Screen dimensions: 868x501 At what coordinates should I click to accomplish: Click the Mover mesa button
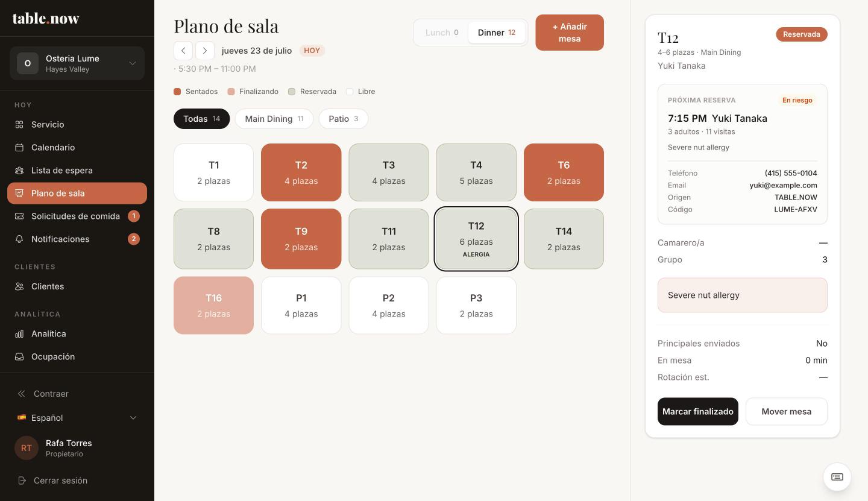pyautogui.click(x=787, y=411)
